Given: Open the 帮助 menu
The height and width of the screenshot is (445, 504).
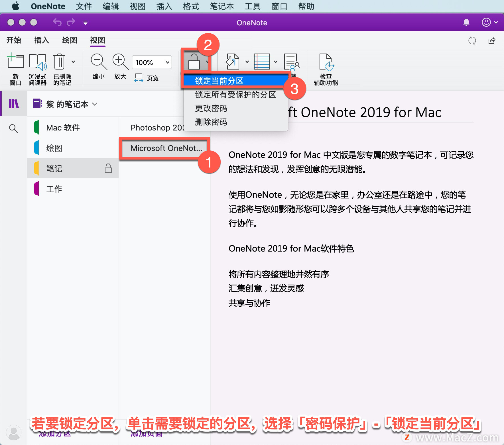Looking at the screenshot, I should 306,6.
